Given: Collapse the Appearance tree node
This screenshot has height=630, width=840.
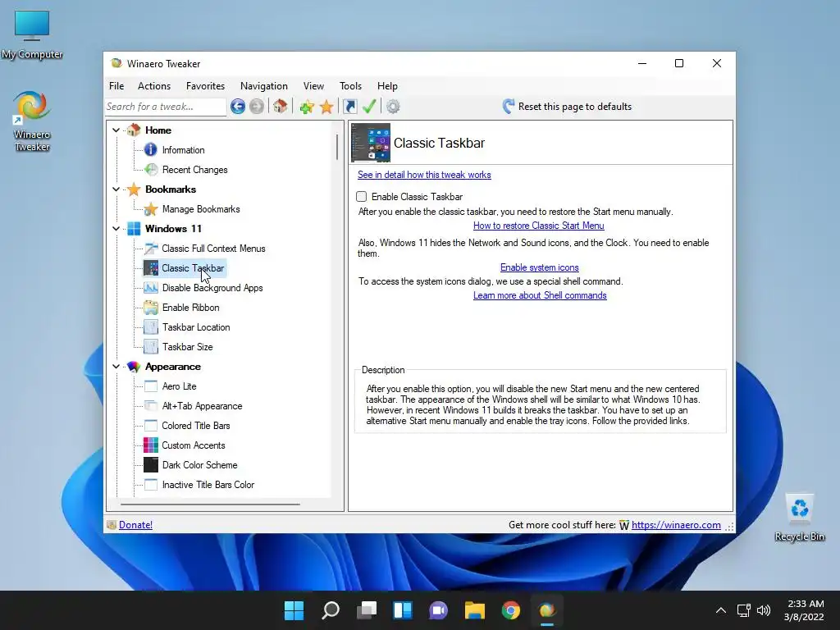Looking at the screenshot, I should click(x=116, y=367).
